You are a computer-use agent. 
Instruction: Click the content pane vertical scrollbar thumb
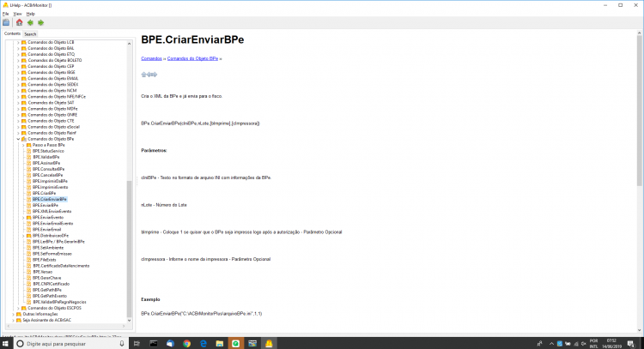coord(640,110)
